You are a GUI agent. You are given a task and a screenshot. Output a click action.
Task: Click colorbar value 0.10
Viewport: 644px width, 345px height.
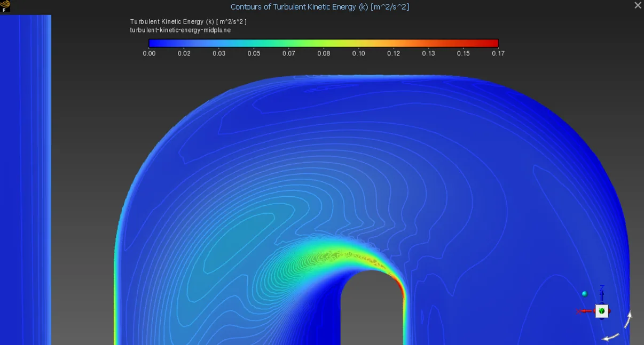click(359, 53)
